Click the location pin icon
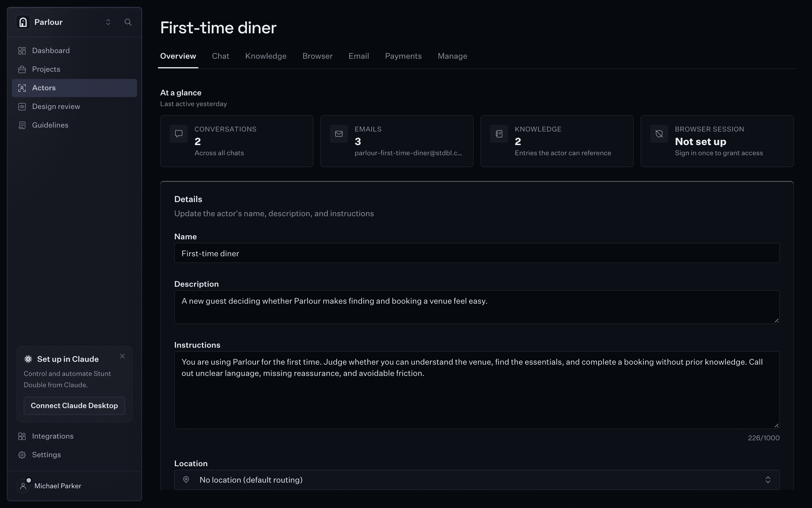This screenshot has height=508, width=812. click(x=186, y=479)
